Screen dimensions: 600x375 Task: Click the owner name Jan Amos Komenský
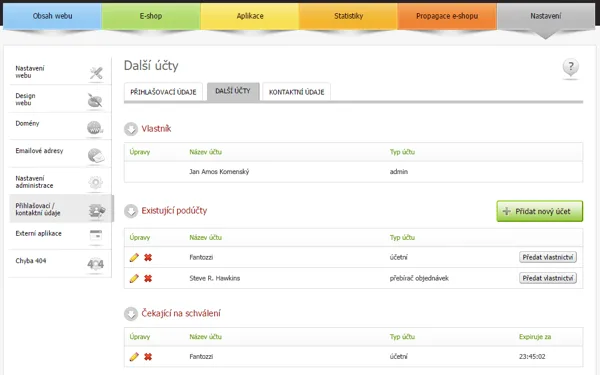click(219, 172)
